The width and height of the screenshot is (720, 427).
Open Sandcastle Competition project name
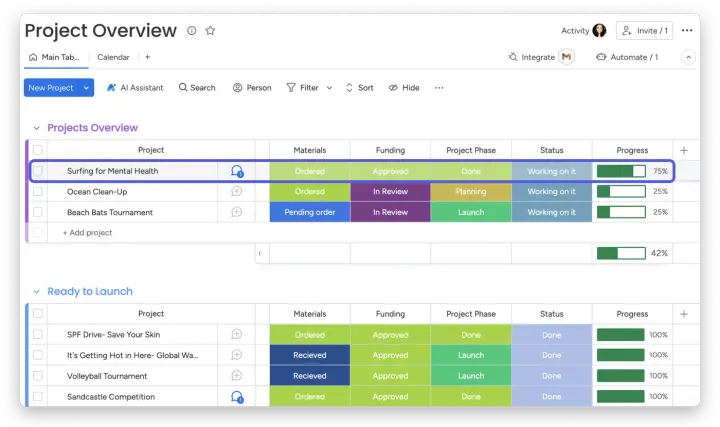click(x=111, y=397)
